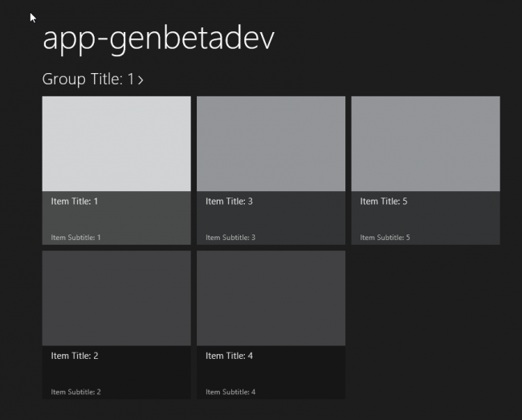Open the Item Title: 2 tile image

(x=116, y=298)
